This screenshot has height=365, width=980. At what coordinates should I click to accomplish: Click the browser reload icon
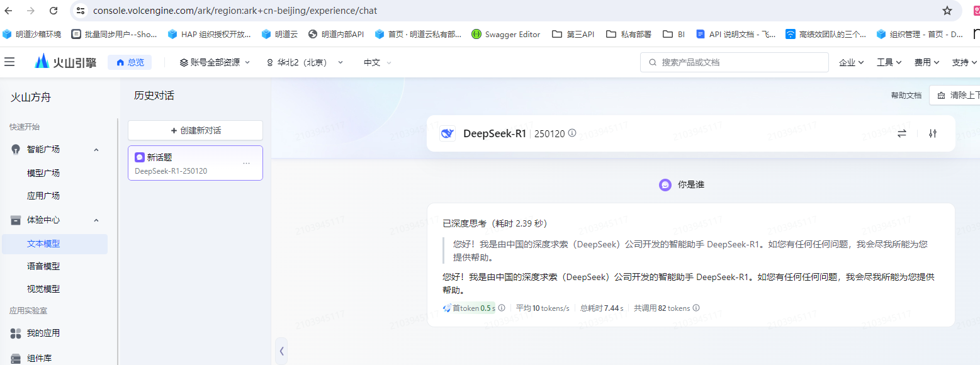coord(54,11)
